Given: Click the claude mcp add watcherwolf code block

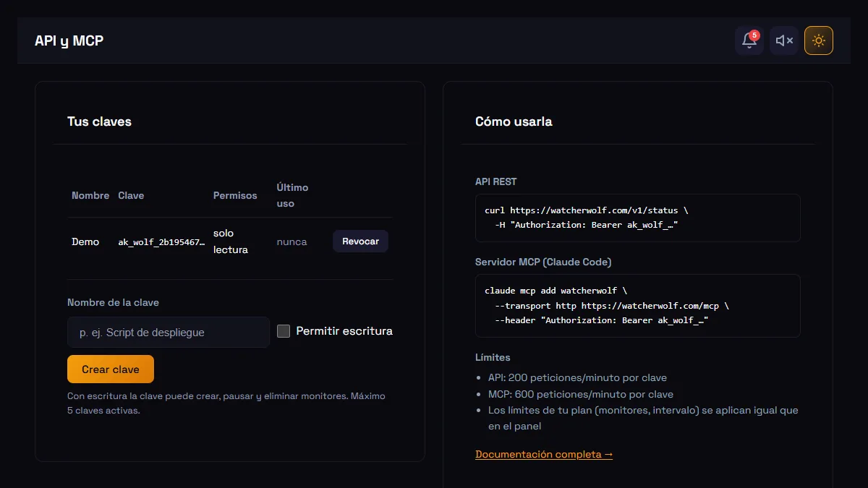Looking at the screenshot, I should coord(638,305).
